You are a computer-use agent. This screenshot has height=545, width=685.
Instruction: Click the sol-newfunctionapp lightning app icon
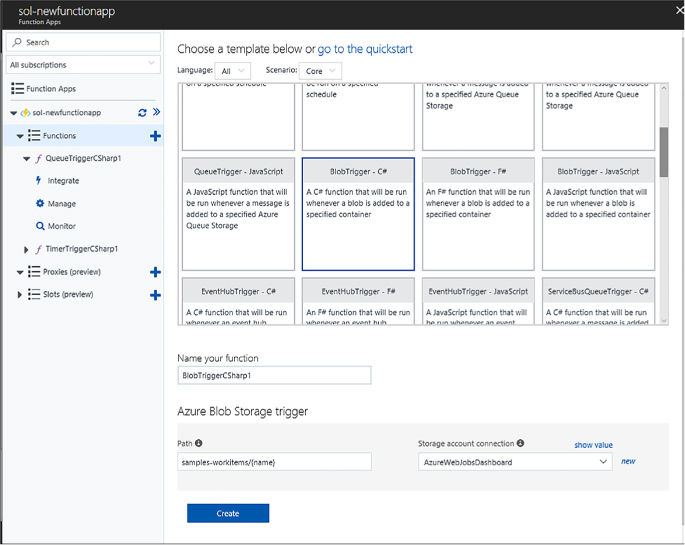click(25, 113)
